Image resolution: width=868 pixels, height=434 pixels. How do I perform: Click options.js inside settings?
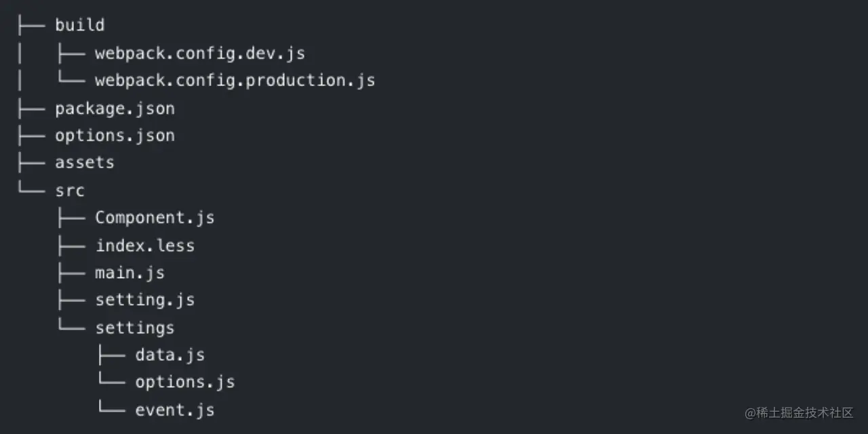(184, 382)
